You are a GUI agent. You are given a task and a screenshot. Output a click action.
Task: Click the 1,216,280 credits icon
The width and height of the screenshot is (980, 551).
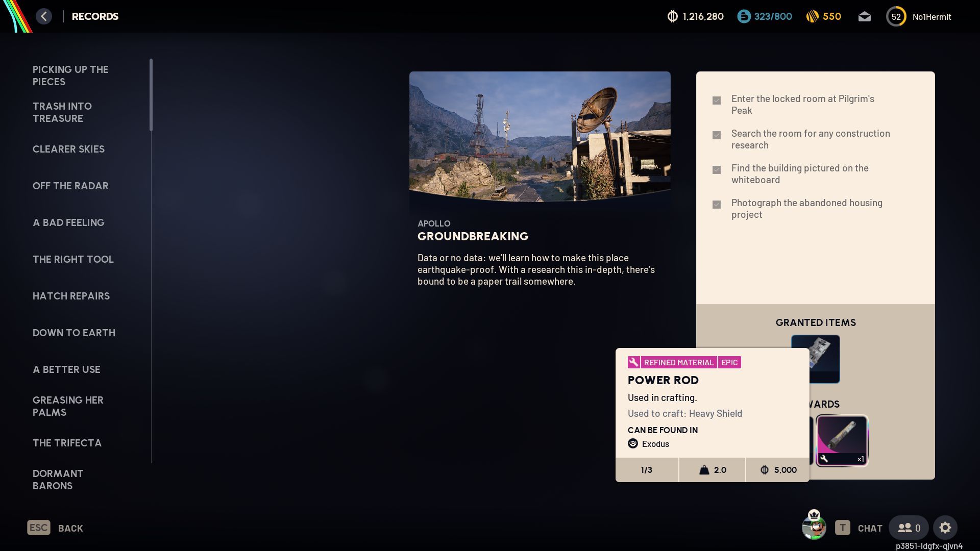click(x=672, y=17)
